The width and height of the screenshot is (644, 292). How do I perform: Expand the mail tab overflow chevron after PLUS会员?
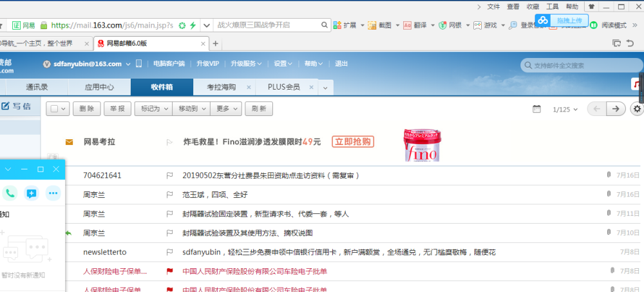pos(325,88)
